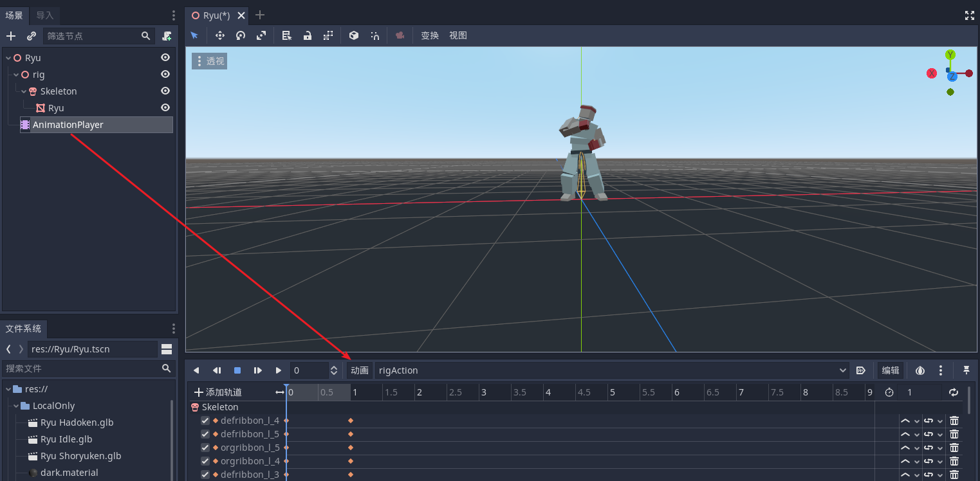Click the camera override icon
980x481 pixels.
400,35
